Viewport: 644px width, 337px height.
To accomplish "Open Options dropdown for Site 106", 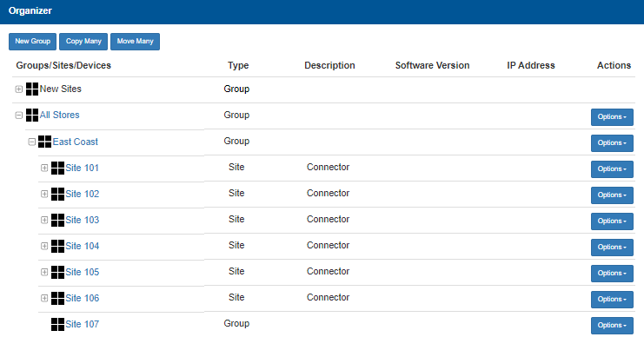I will click(x=612, y=300).
